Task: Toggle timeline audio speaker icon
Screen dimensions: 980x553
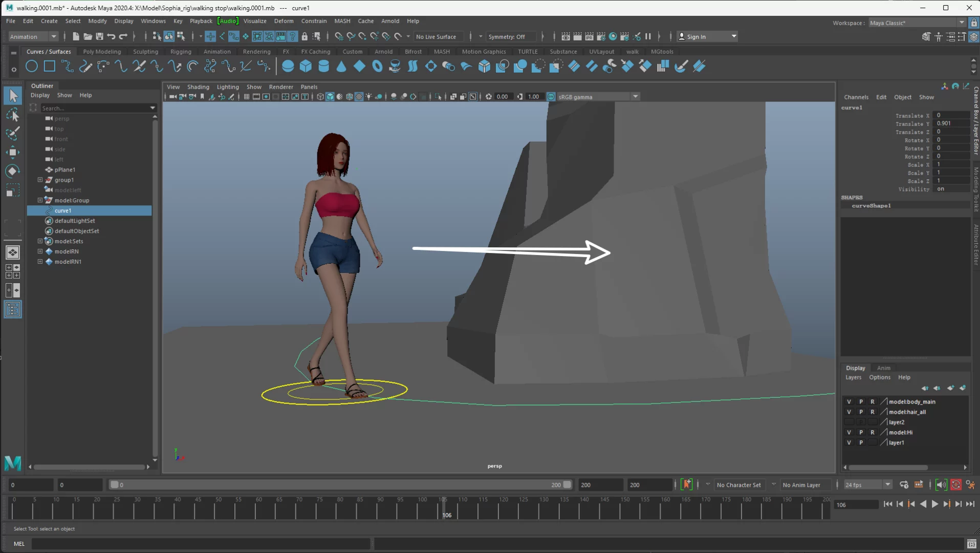Action: 941,485
